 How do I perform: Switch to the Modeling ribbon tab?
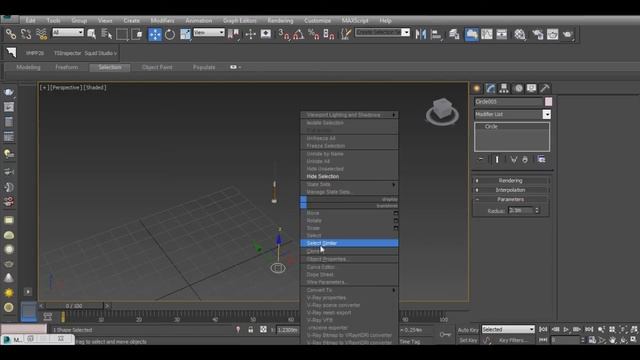pos(28,67)
